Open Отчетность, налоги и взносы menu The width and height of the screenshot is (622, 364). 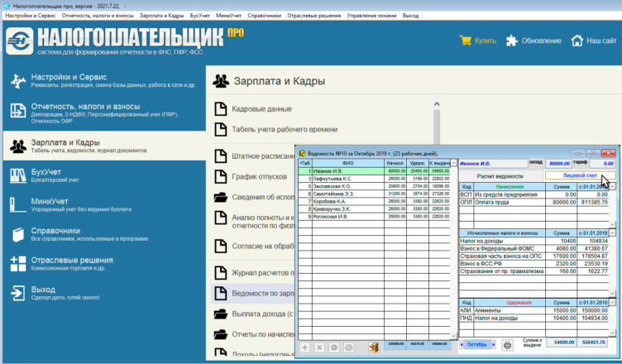pyautogui.click(x=98, y=16)
